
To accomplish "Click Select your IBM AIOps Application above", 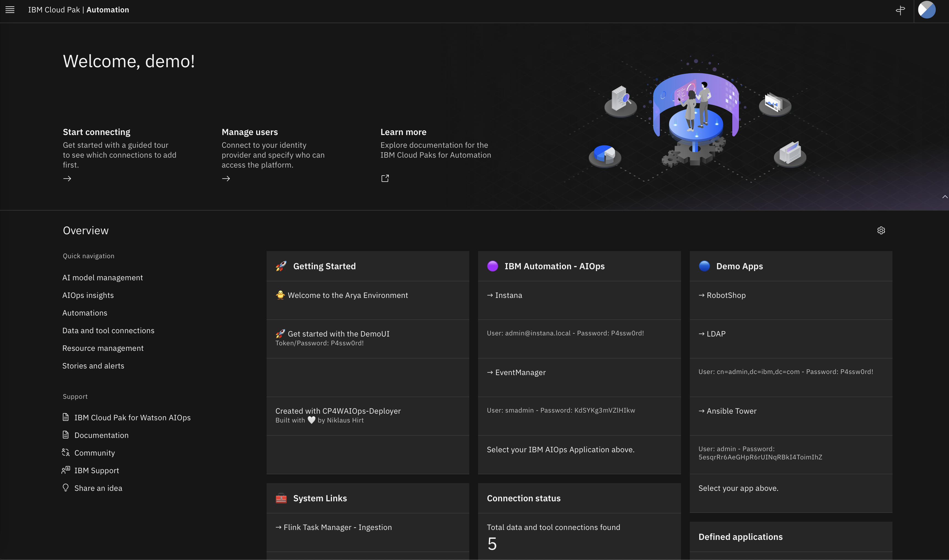I will (x=561, y=450).
